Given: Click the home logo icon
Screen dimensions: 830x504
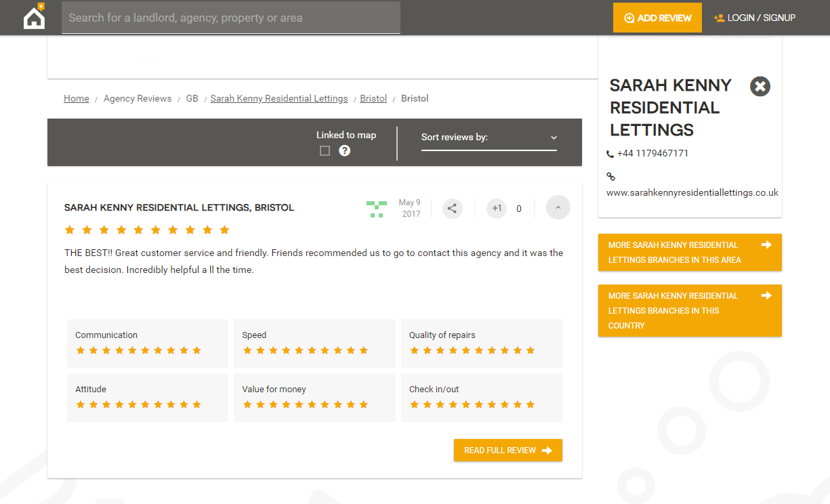Looking at the screenshot, I should point(34,18).
